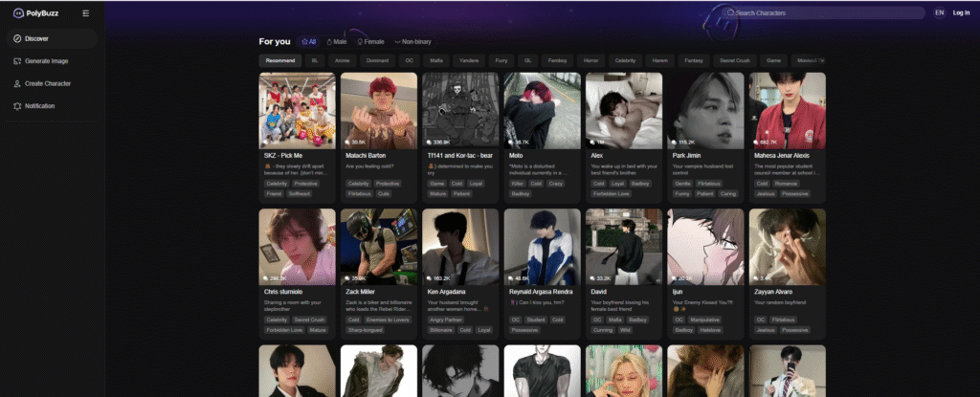The width and height of the screenshot is (980, 397).
Task: Open Discover in the sidebar
Action: (x=52, y=39)
